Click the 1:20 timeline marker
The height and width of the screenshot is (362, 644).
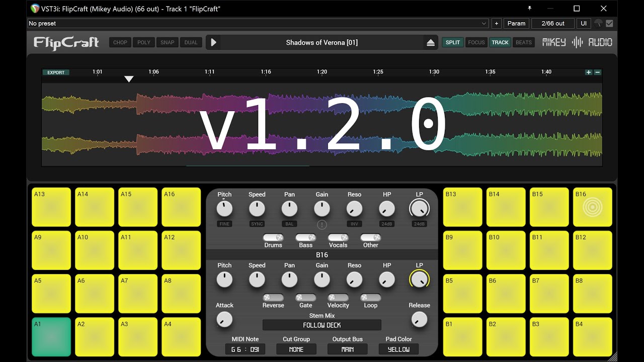point(322,72)
